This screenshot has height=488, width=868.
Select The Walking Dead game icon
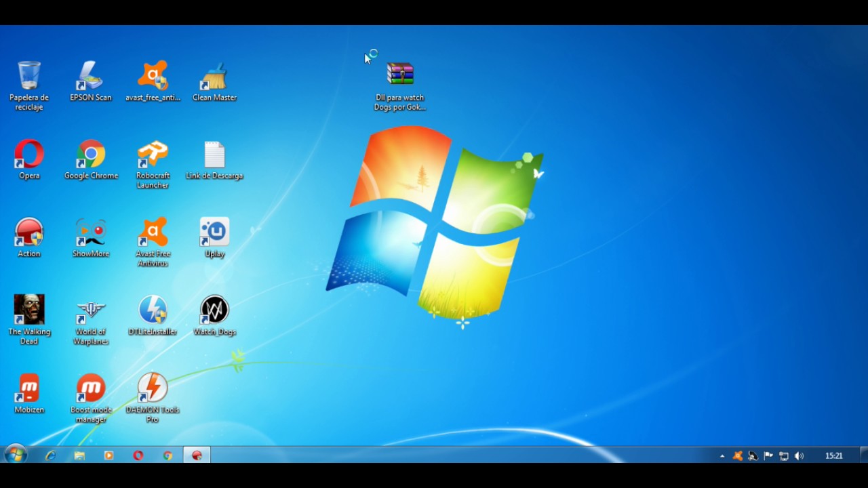tap(29, 320)
